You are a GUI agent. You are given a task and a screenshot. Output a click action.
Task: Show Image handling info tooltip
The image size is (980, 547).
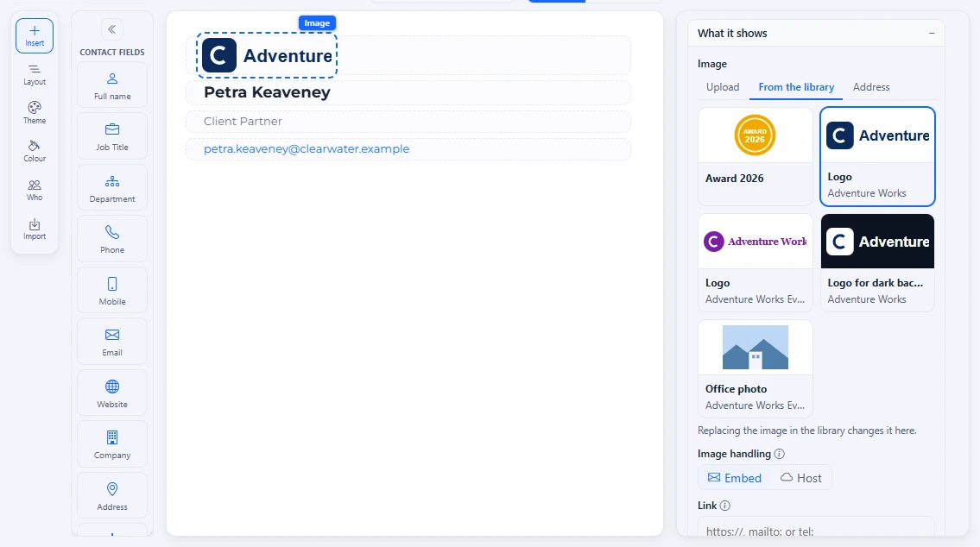(780, 454)
